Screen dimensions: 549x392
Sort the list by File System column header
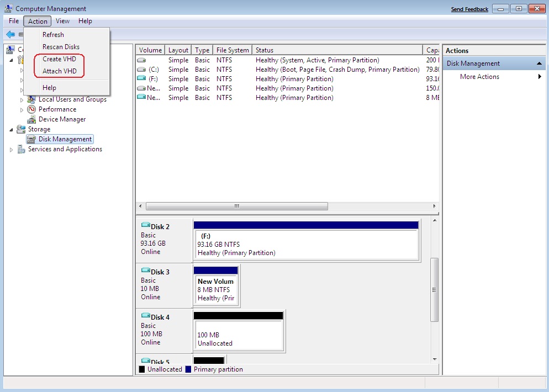point(233,50)
